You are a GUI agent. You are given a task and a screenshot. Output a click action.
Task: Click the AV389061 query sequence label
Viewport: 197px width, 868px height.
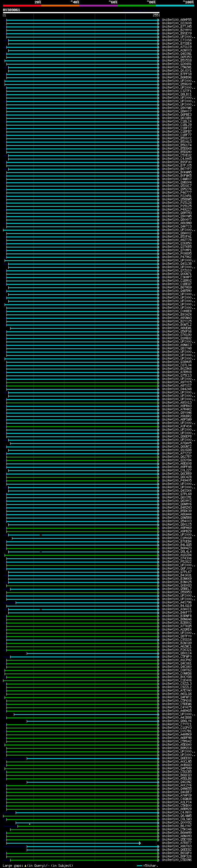click(11, 10)
